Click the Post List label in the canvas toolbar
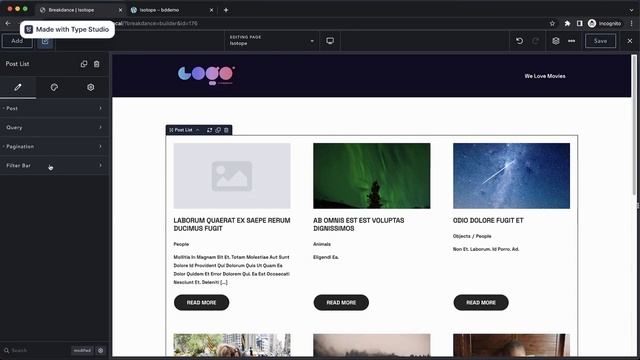The height and width of the screenshot is (360, 640). 183,130
